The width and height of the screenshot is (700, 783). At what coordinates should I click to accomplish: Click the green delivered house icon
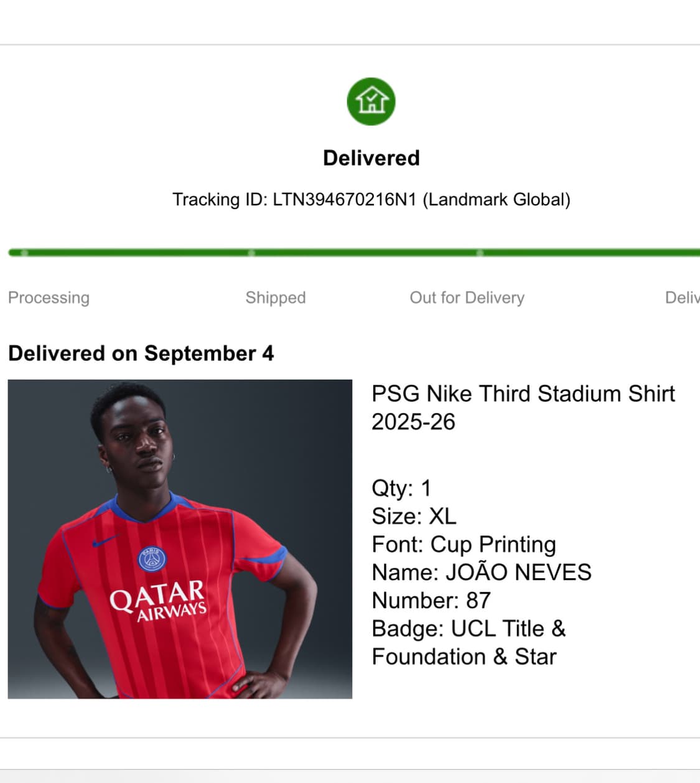point(371,101)
